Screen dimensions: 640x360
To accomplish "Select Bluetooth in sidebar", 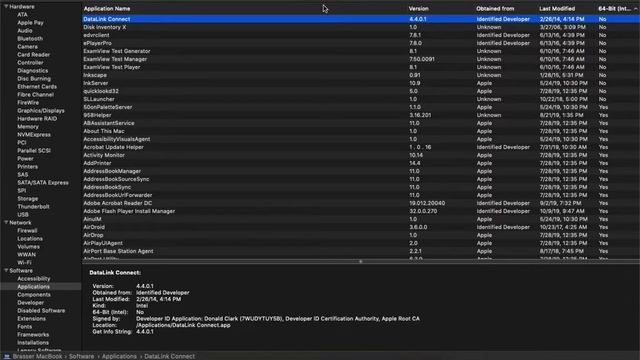I will (30, 39).
